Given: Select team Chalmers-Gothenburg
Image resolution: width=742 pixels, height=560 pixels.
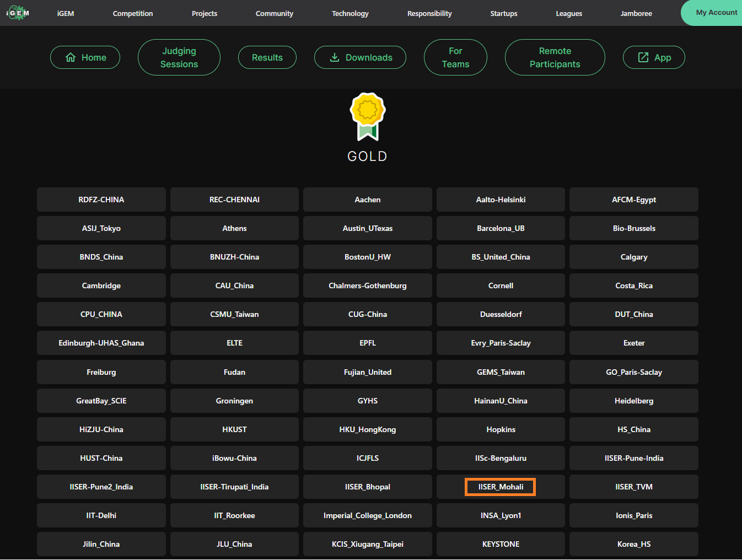Looking at the screenshot, I should [368, 286].
